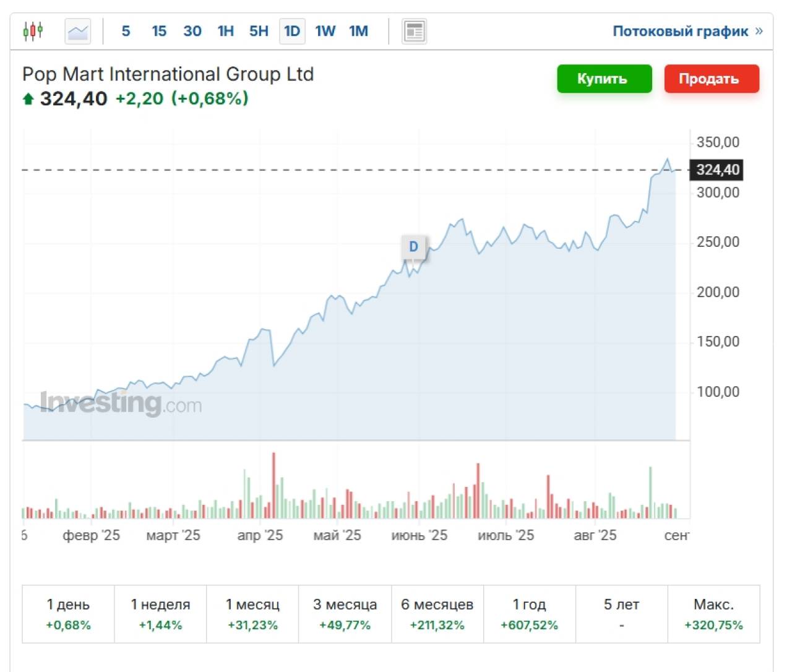Click the red Продать button

point(712,79)
